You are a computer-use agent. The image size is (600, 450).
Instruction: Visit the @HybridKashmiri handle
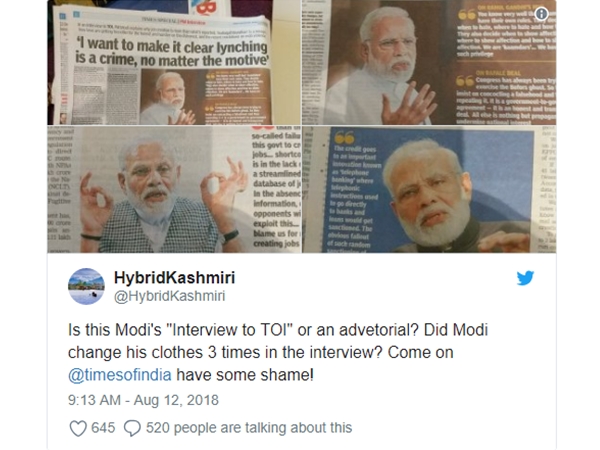coord(170,296)
